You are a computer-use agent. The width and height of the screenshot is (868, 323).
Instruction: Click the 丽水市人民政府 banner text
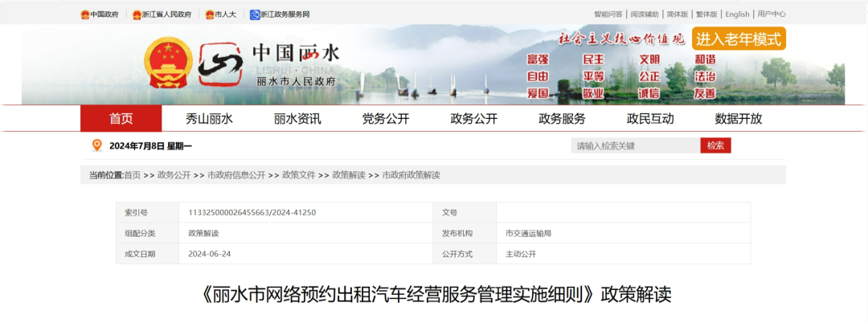click(296, 82)
